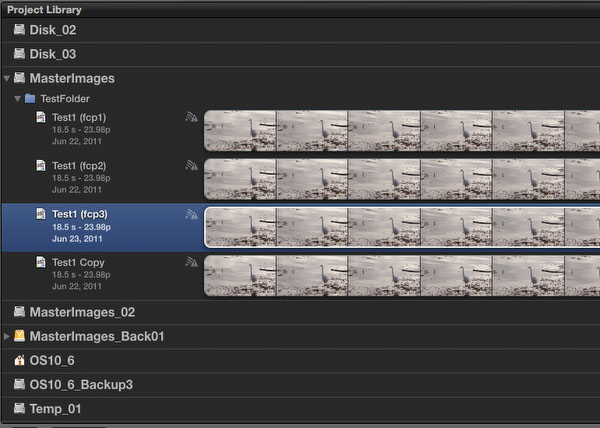This screenshot has width=600, height=428.
Task: Select the OS10_6 volume name
Action: pyautogui.click(x=52, y=360)
